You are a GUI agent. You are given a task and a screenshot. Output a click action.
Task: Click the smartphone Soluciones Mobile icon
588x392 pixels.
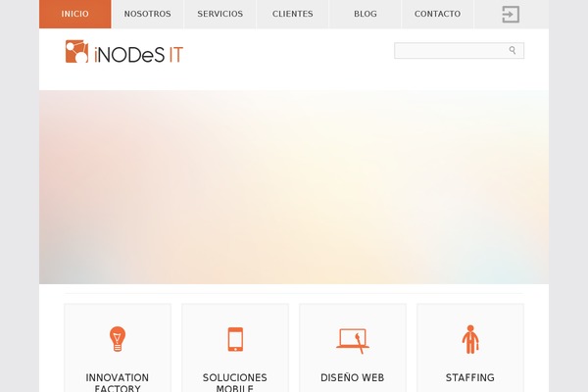pos(235,339)
